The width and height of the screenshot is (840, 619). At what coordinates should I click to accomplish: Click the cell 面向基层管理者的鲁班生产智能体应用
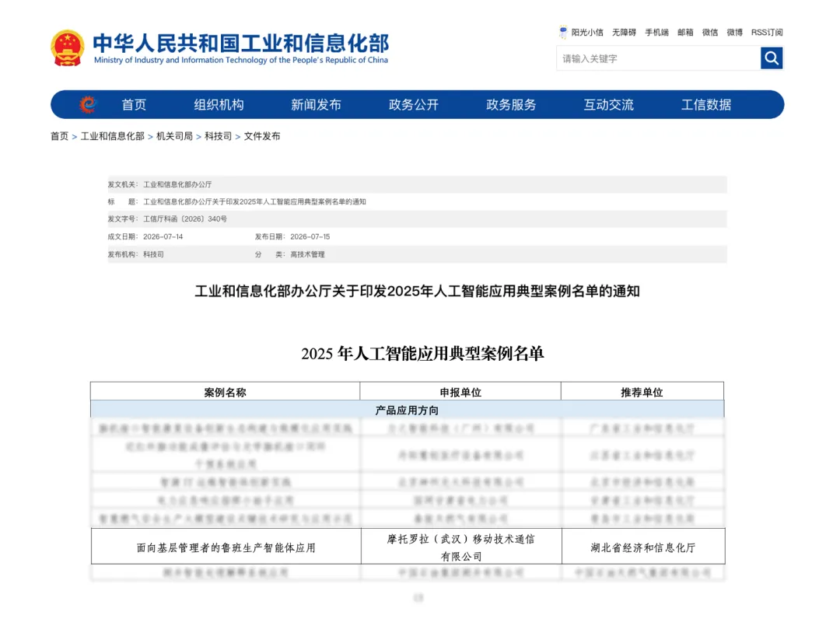(226, 547)
